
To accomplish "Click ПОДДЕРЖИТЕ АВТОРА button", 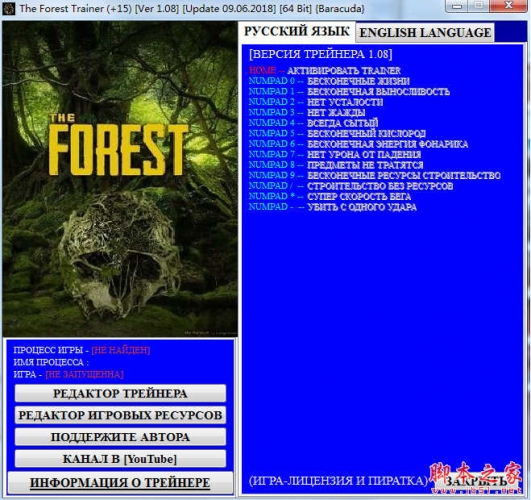I will (x=120, y=437).
